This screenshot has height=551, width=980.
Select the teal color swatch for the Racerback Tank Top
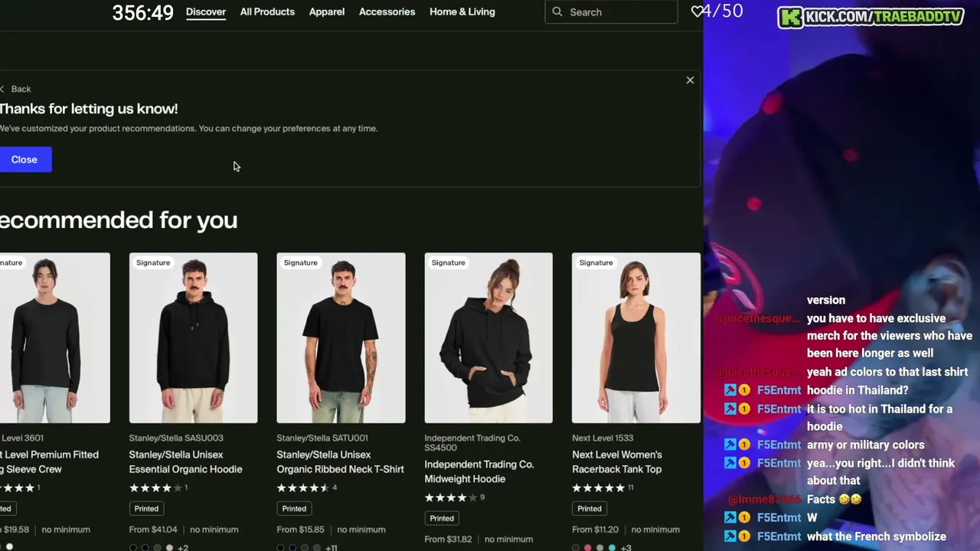coord(612,548)
